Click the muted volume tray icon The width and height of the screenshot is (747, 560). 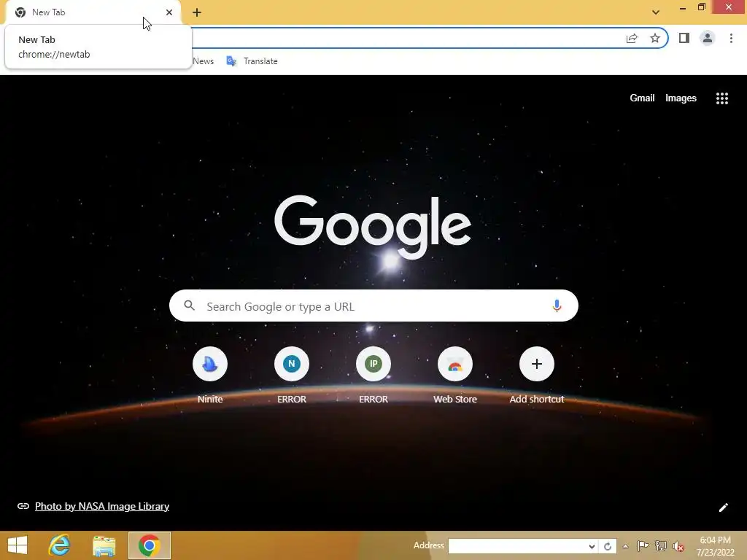pos(678,546)
